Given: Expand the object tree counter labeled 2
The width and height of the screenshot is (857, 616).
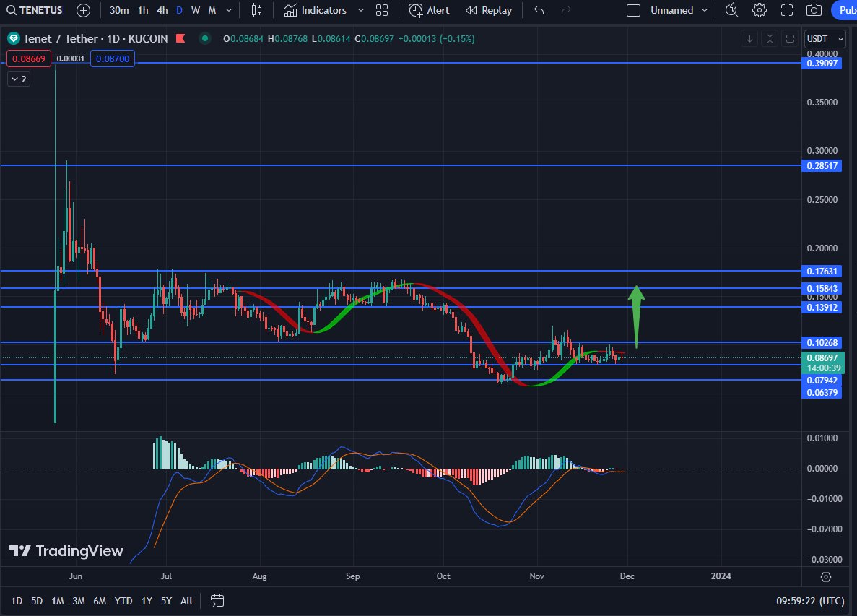Looking at the screenshot, I should 18,79.
